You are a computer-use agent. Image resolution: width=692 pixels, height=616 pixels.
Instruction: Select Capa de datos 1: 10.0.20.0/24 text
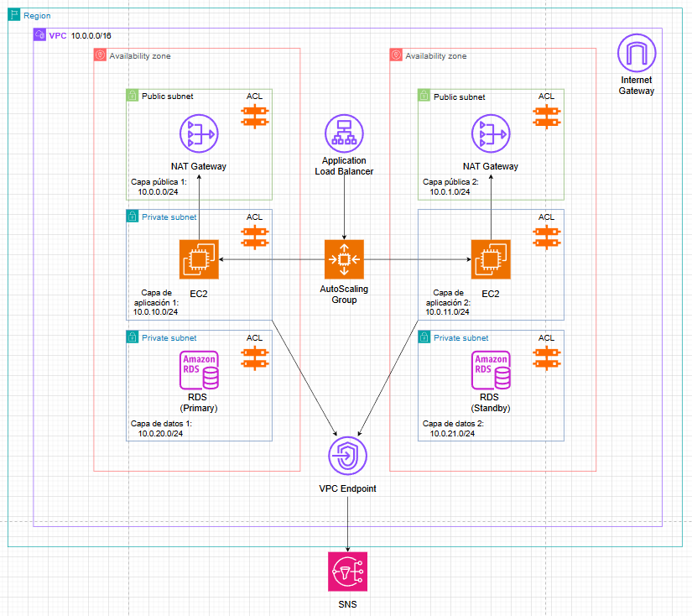point(161,428)
